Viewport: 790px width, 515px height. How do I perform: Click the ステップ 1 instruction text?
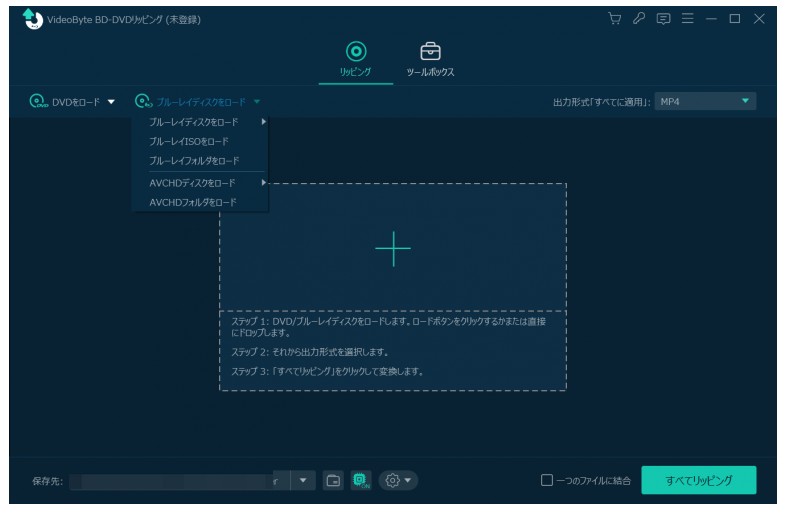click(x=388, y=327)
